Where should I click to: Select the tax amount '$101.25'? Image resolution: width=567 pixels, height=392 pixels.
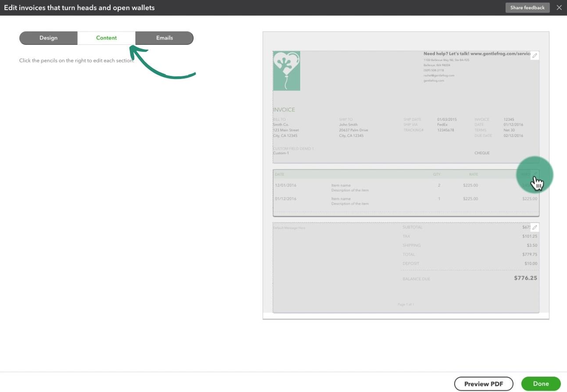pos(530,237)
